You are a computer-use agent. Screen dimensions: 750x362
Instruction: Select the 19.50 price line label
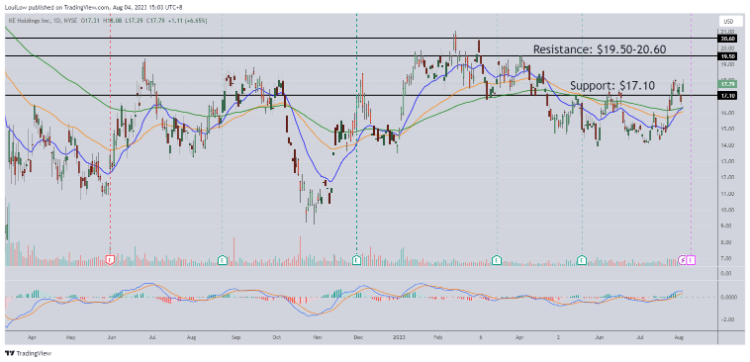(x=727, y=56)
